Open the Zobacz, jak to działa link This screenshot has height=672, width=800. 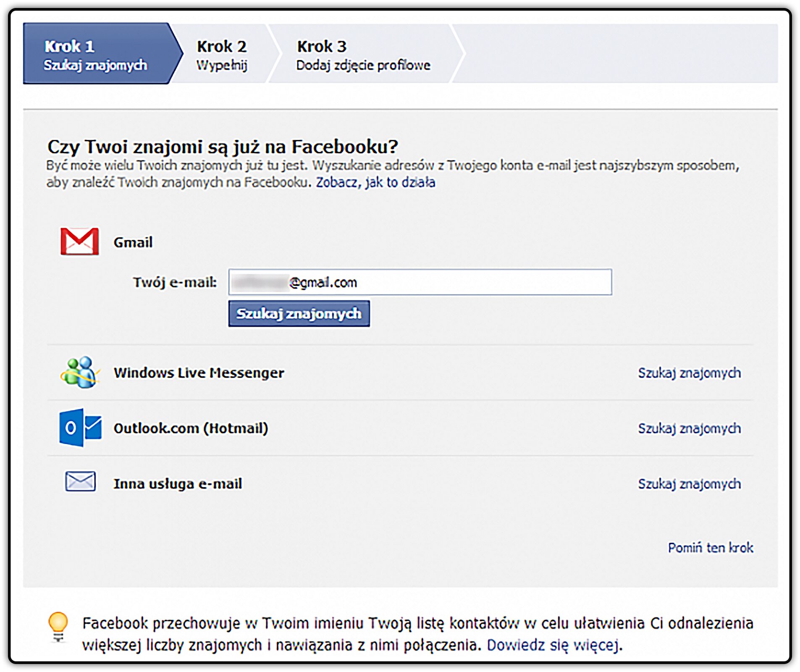pos(375,182)
